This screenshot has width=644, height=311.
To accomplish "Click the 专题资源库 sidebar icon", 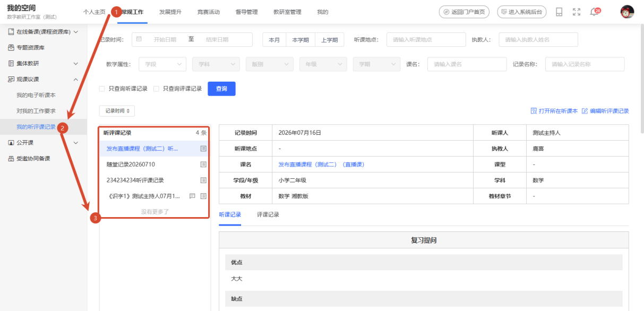I will [x=11, y=48].
